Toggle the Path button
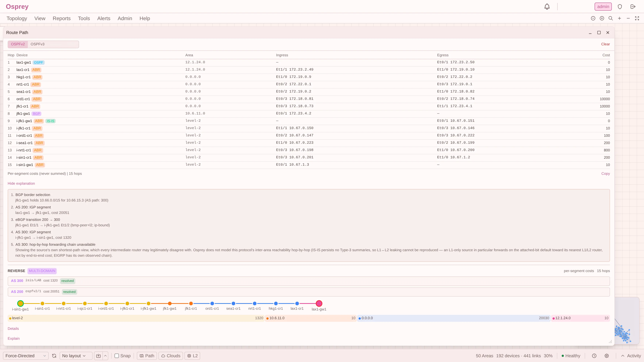 [147, 356]
